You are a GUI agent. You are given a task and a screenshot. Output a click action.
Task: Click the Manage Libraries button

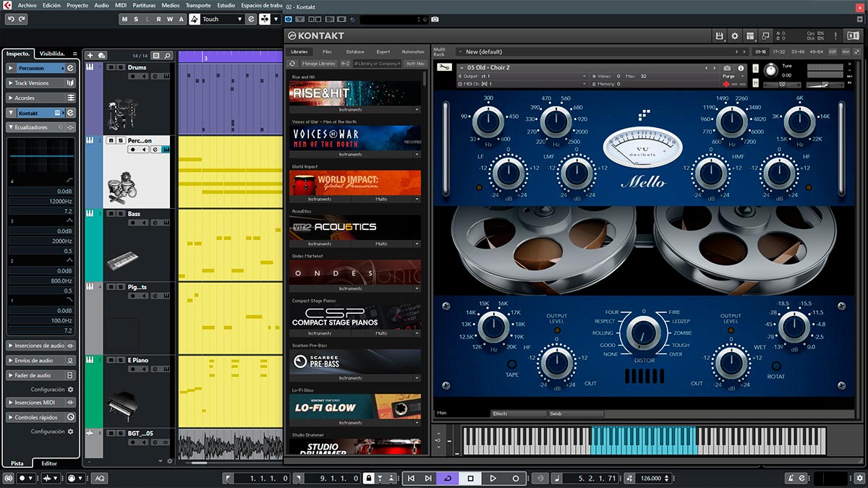[x=318, y=64]
